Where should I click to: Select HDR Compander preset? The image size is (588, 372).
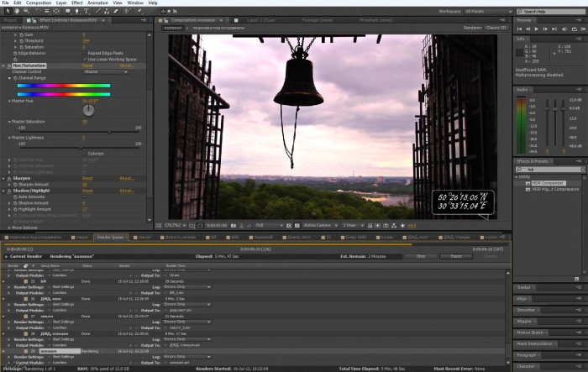coord(548,183)
